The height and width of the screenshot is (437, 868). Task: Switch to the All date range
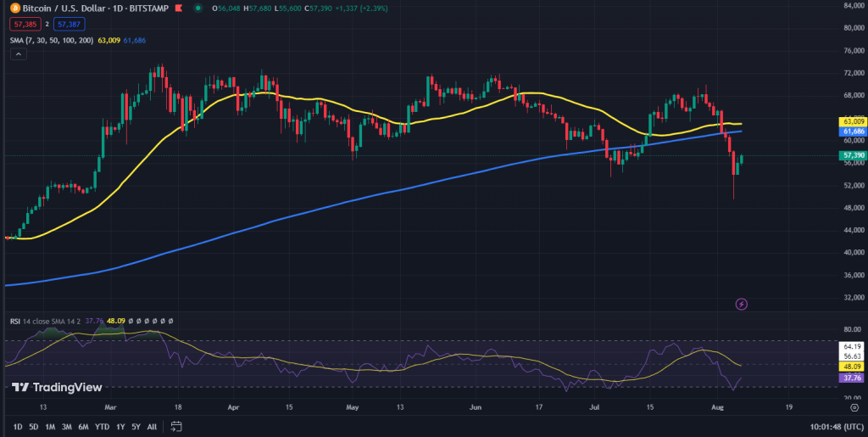click(152, 427)
